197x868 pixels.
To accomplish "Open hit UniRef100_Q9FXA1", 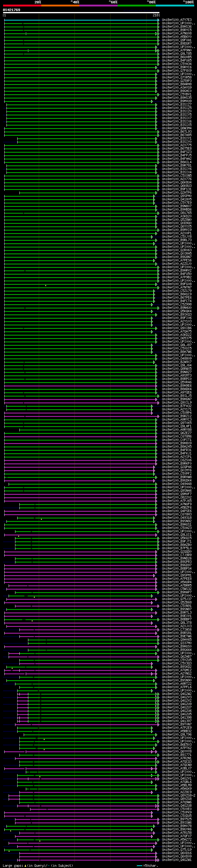I will 177,40.
